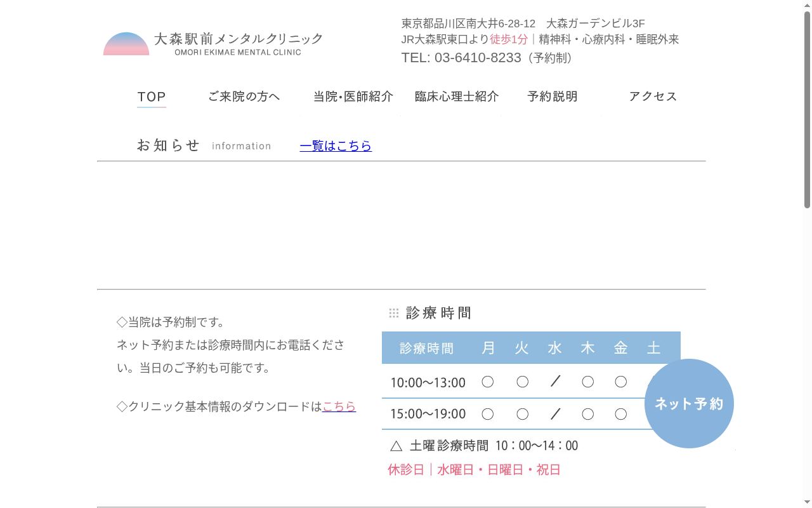Follow the 一覧はこちら link

point(336,145)
